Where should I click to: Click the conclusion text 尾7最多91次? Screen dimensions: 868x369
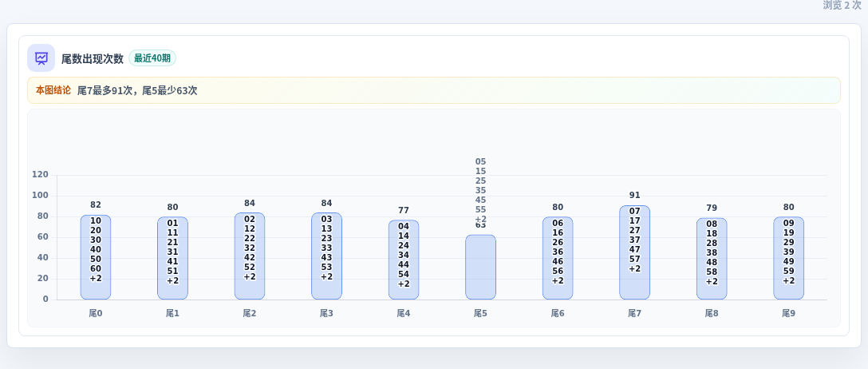click(105, 90)
